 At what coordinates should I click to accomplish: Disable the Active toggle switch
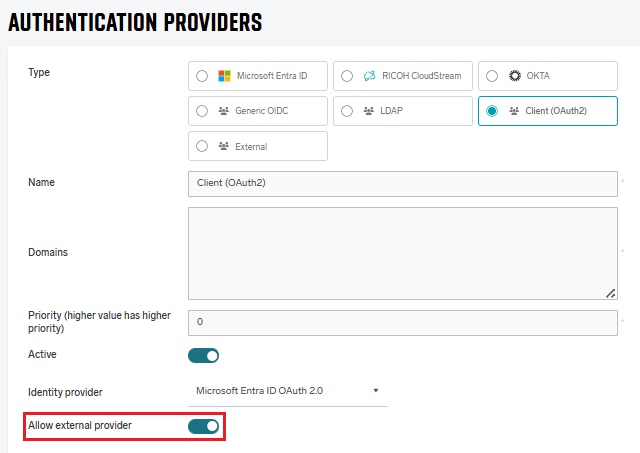pos(203,355)
